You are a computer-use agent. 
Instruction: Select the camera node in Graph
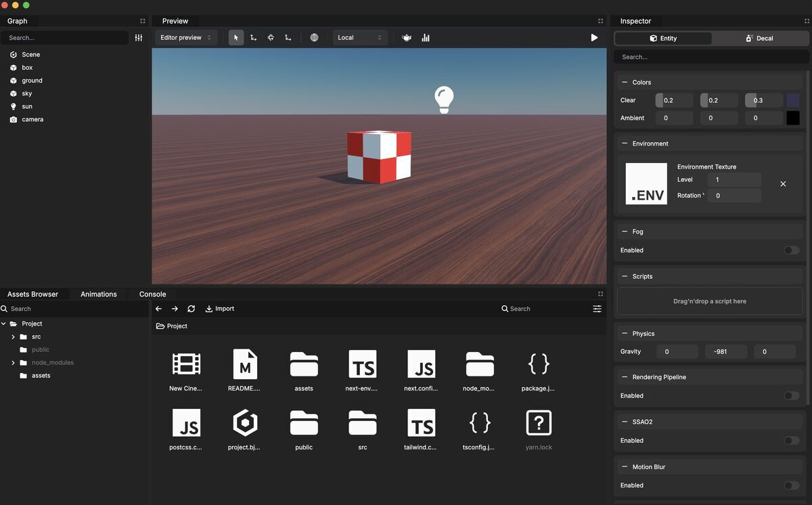(32, 119)
